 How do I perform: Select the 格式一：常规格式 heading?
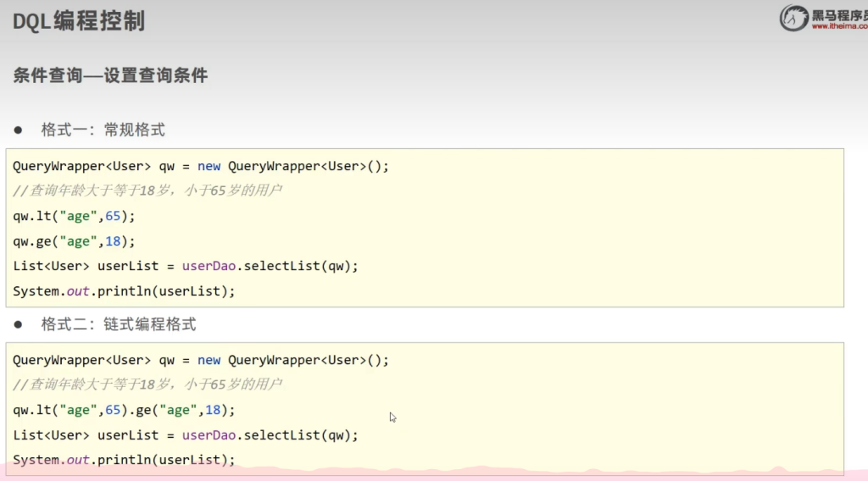(103, 130)
